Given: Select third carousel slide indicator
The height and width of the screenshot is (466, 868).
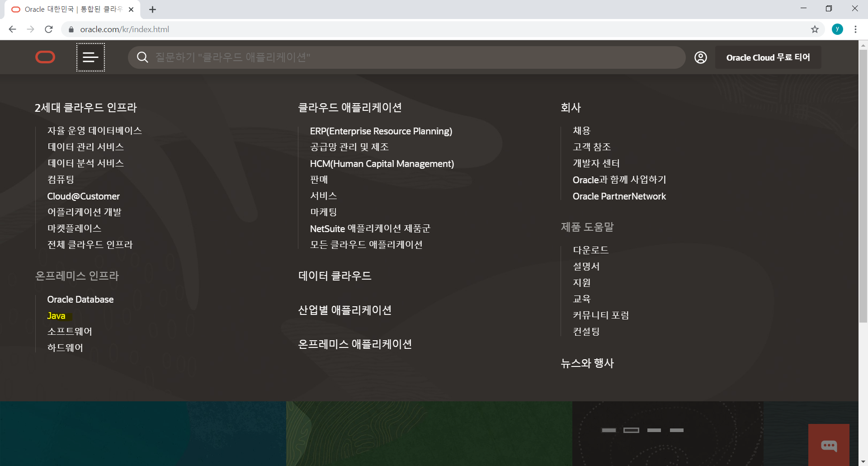Looking at the screenshot, I should [x=654, y=430].
